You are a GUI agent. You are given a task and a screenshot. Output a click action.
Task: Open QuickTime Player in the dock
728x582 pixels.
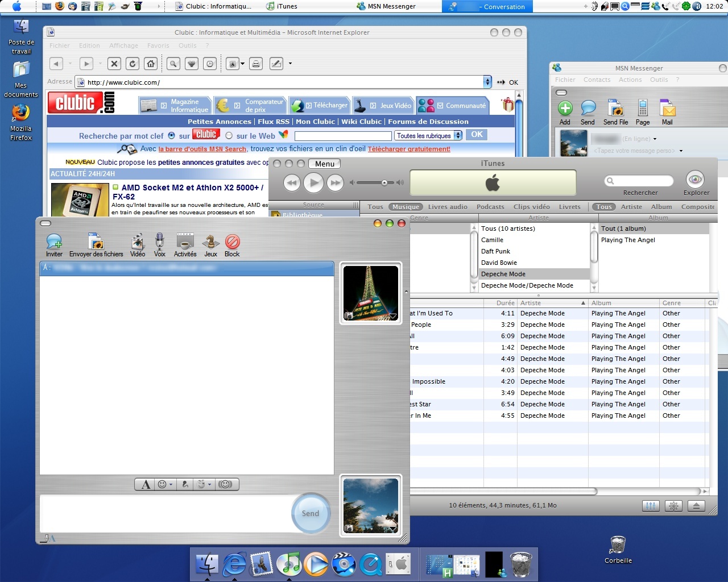point(371,564)
